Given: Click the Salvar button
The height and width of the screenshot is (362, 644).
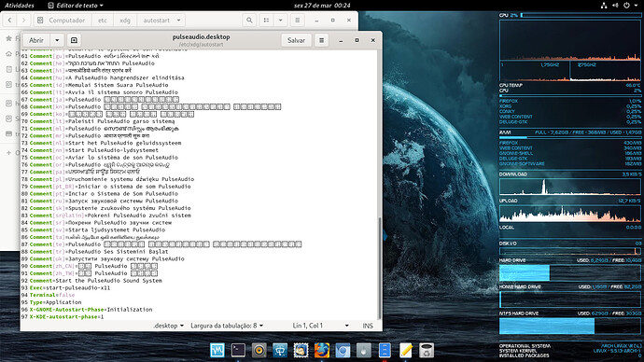Looking at the screenshot, I should click(296, 40).
